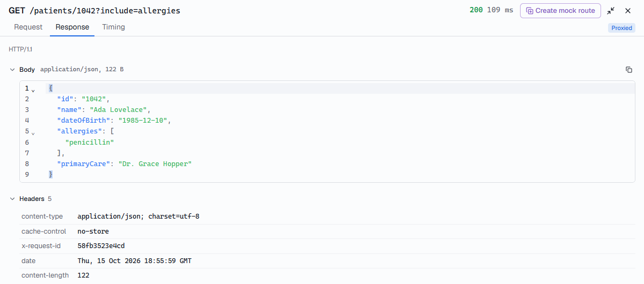Click the Headers count 5
The image size is (644, 284).
(49, 199)
